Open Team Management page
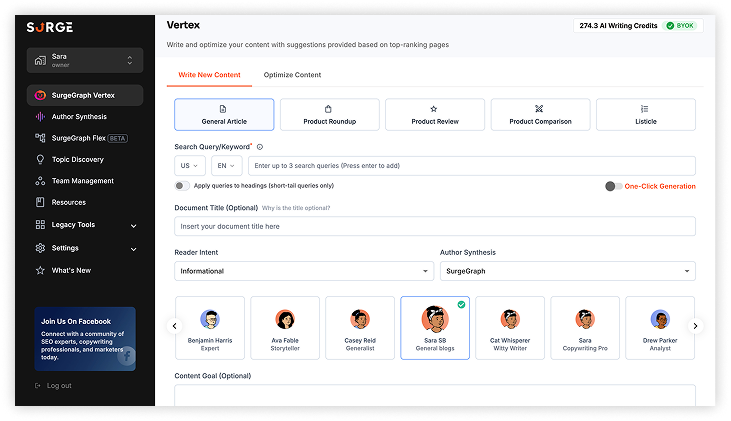731x421 pixels. click(85, 181)
